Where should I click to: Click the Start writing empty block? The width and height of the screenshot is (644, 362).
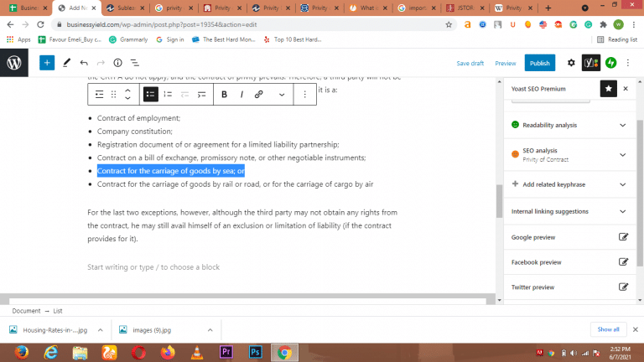153,267
